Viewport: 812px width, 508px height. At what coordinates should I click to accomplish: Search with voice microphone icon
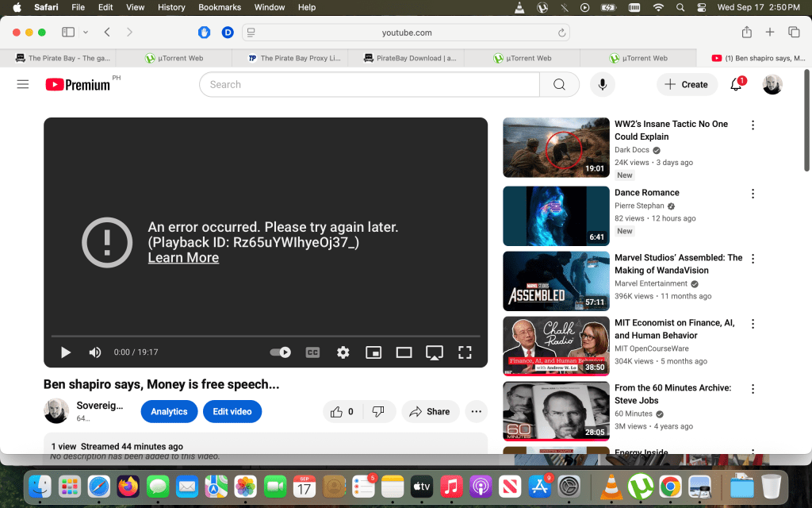click(x=603, y=85)
